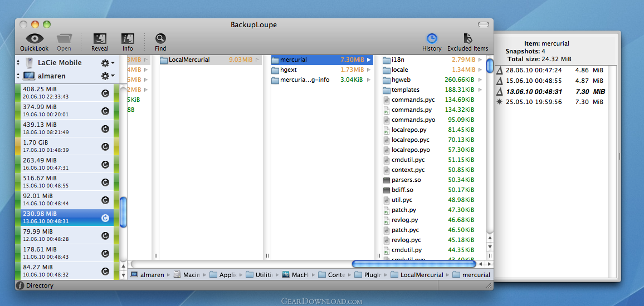This screenshot has height=306, width=644.
Task: Click almaren in the path bar
Action: coord(147,275)
